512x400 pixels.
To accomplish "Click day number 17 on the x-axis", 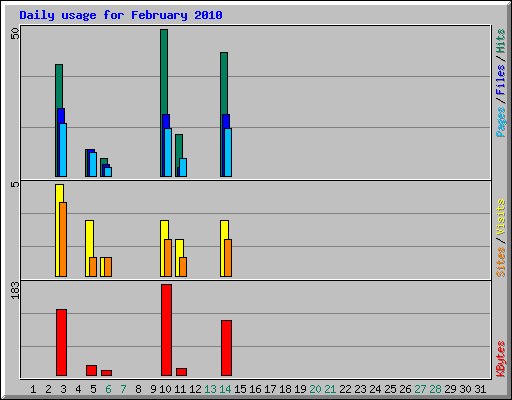I will click(x=270, y=389).
